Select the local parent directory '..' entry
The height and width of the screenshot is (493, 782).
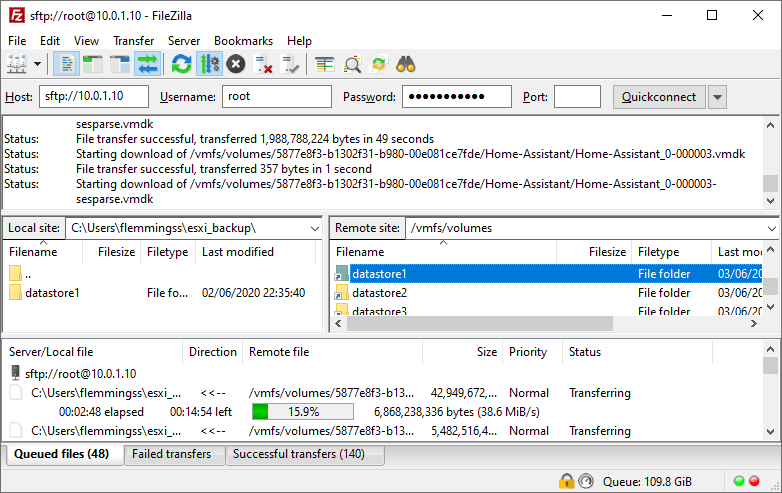pos(160,274)
